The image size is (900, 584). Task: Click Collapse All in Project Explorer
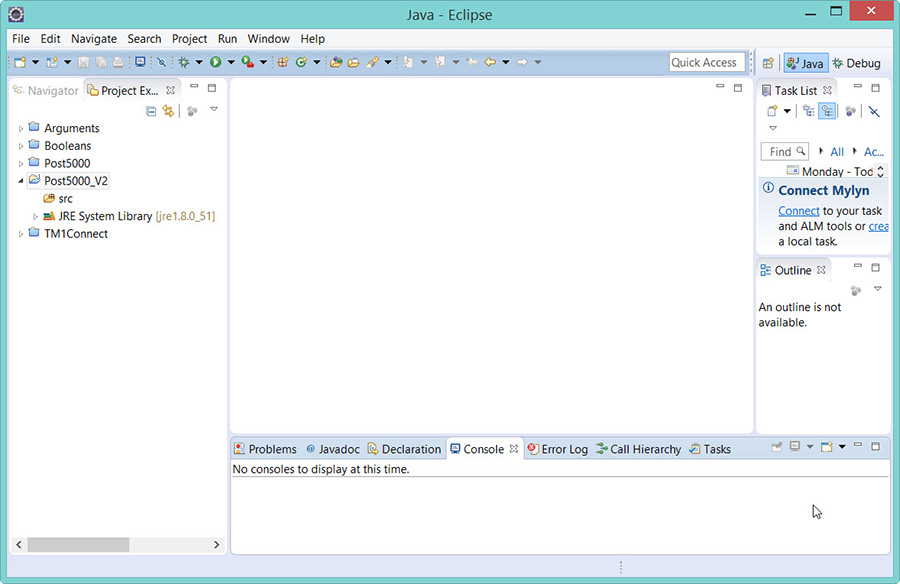click(x=151, y=111)
